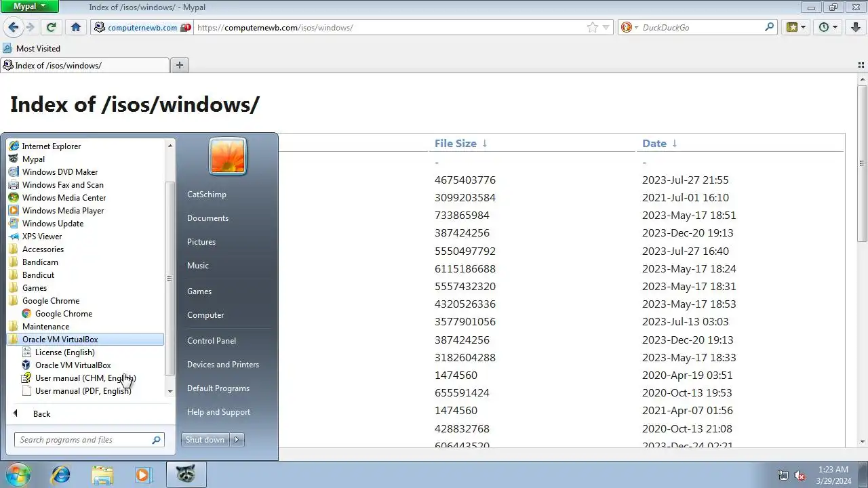Open the URL history dropdown arrow

pos(606,28)
